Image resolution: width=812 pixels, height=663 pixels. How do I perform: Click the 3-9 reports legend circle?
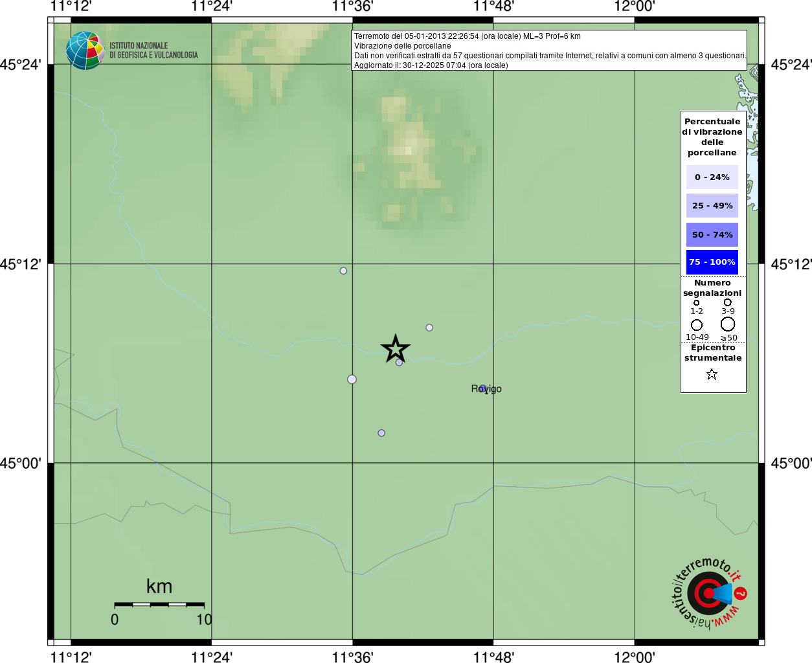pyautogui.click(x=728, y=302)
